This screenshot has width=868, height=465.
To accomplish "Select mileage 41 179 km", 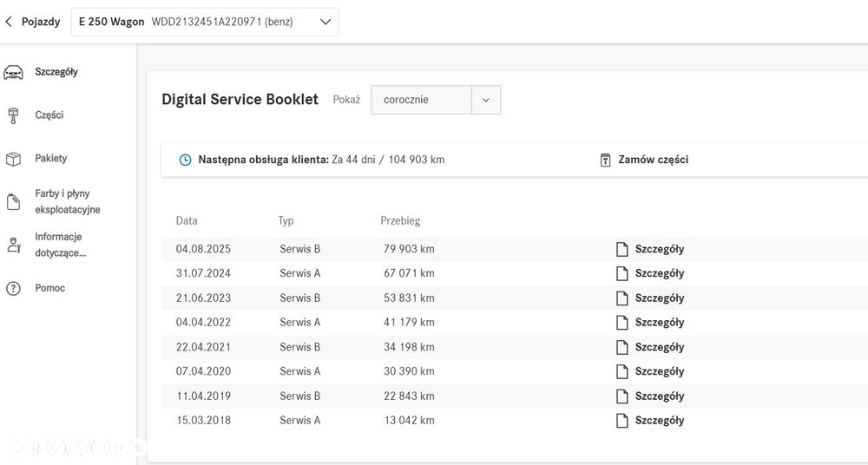I will pyautogui.click(x=409, y=322).
